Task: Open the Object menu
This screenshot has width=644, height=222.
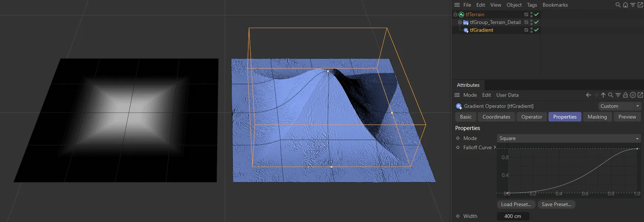Action: pos(514,5)
